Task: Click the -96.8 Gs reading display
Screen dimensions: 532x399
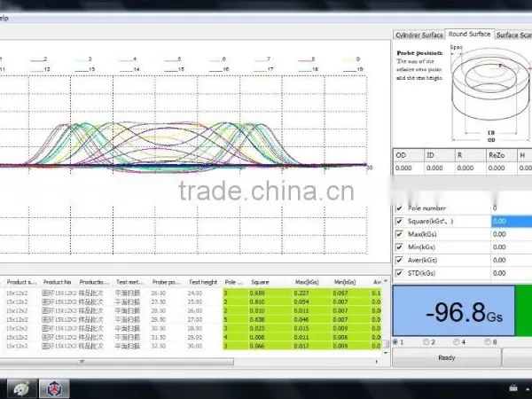Action: [x=454, y=311]
